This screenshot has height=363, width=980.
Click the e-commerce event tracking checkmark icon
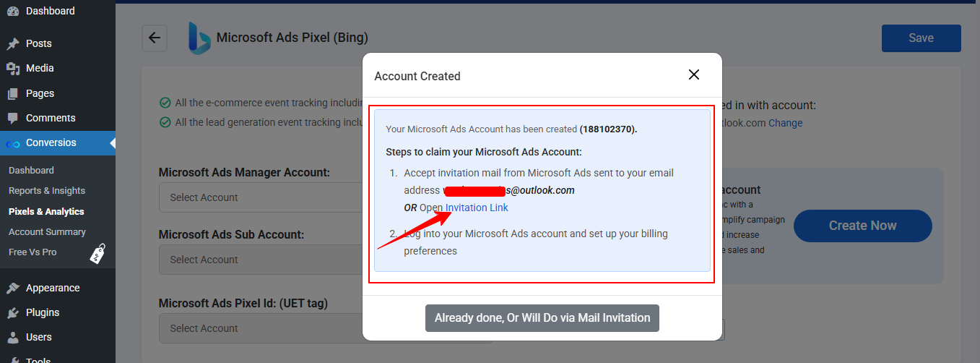(x=165, y=103)
